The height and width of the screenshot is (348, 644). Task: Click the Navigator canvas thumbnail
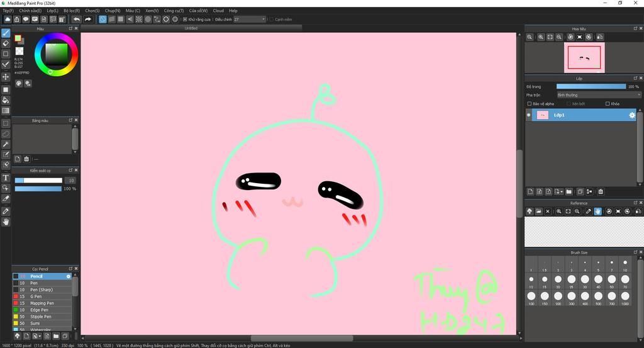point(584,57)
